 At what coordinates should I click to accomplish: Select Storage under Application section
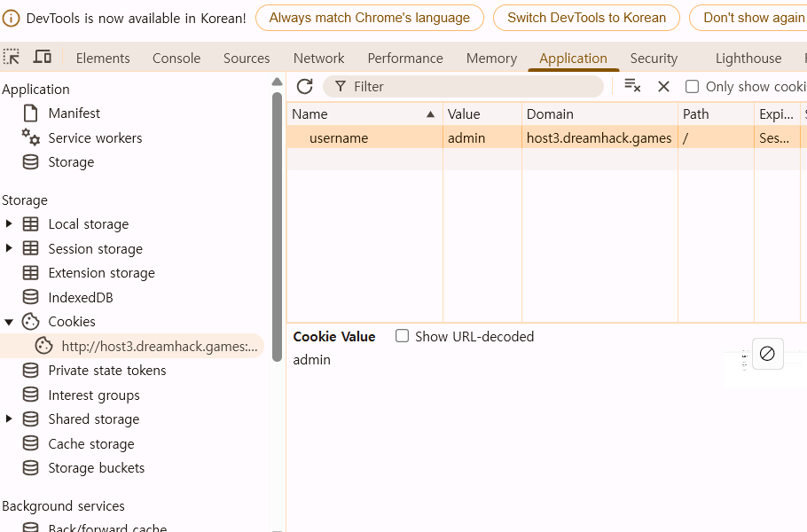[x=71, y=162]
